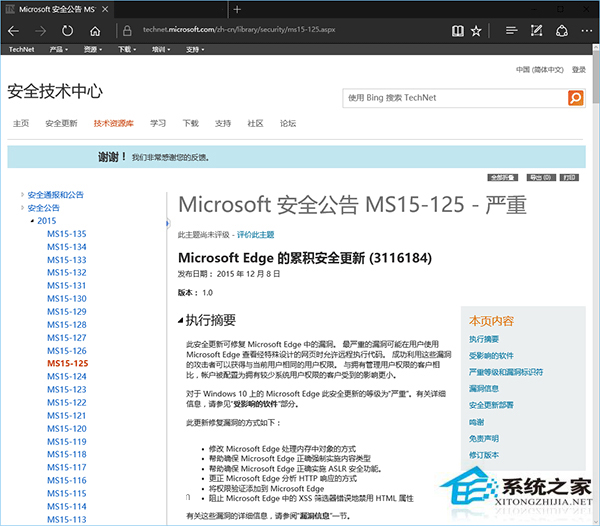Open the Web Note pen icon
This screenshot has width=600, height=526.
click(x=539, y=31)
